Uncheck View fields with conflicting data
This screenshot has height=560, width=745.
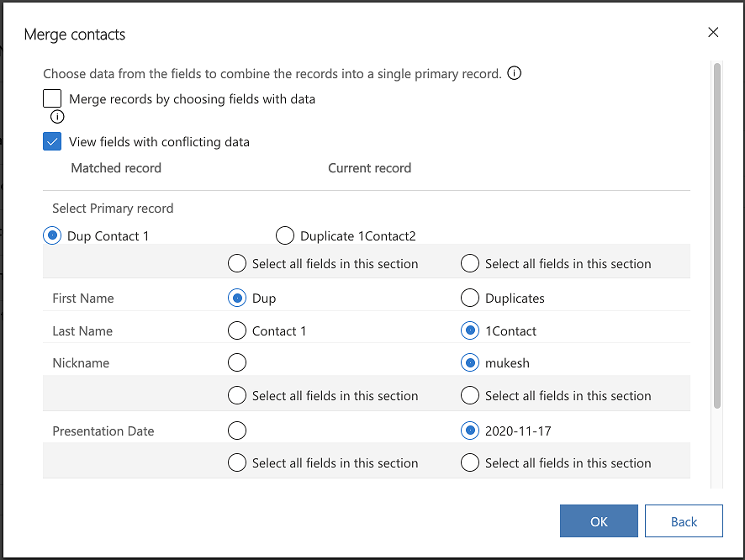click(52, 141)
